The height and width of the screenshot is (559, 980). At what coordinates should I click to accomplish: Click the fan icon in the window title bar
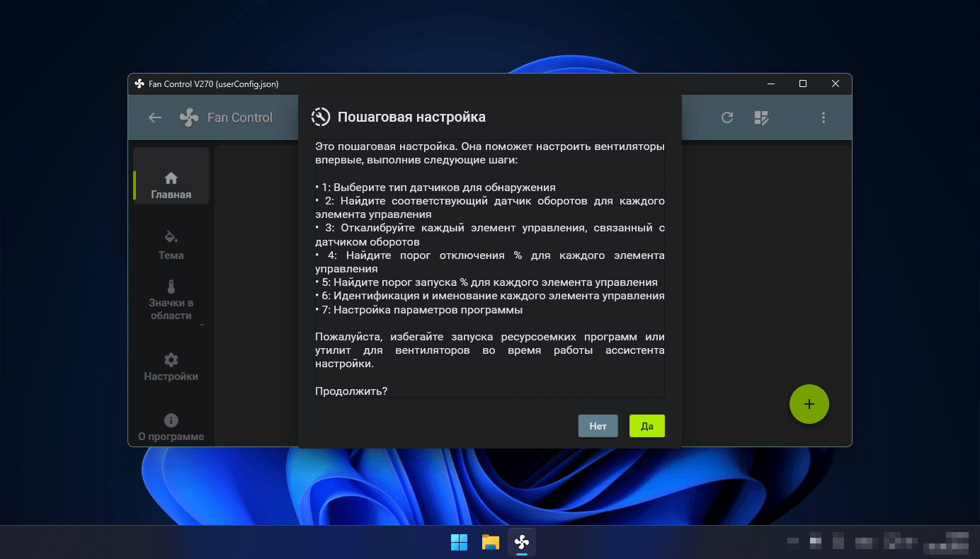139,83
